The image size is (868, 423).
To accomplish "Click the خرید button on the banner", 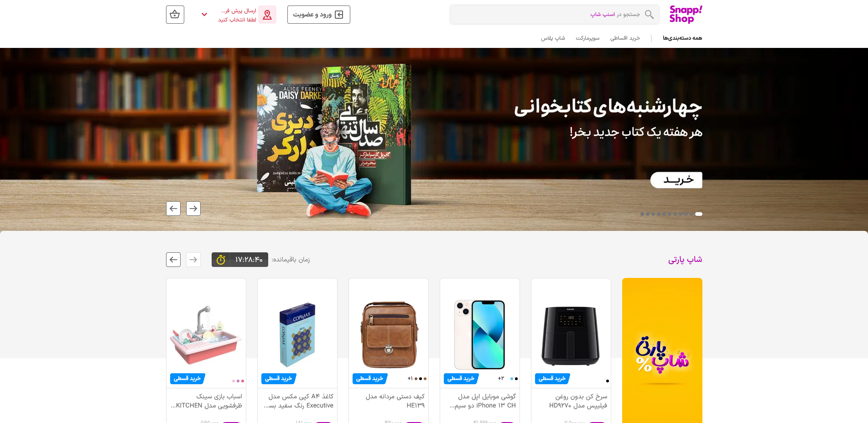I will (x=676, y=180).
